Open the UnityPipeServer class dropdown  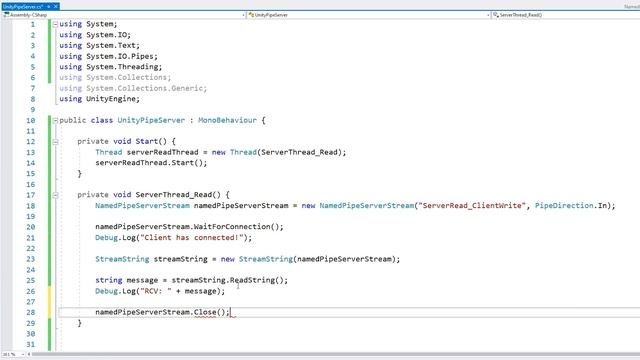coord(369,15)
